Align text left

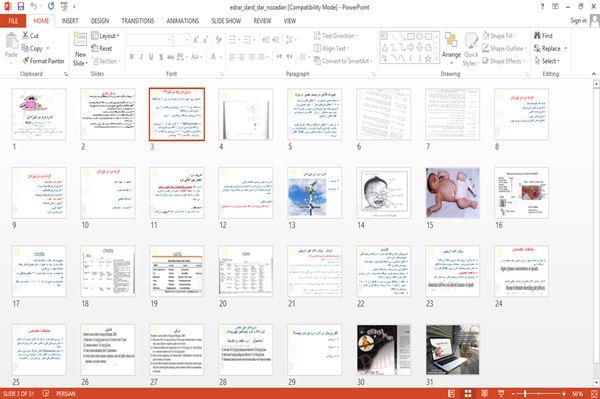click(232, 57)
